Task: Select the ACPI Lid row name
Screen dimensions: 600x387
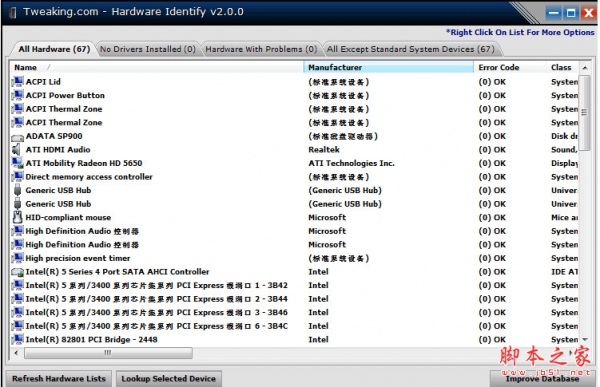Action: pyautogui.click(x=43, y=82)
